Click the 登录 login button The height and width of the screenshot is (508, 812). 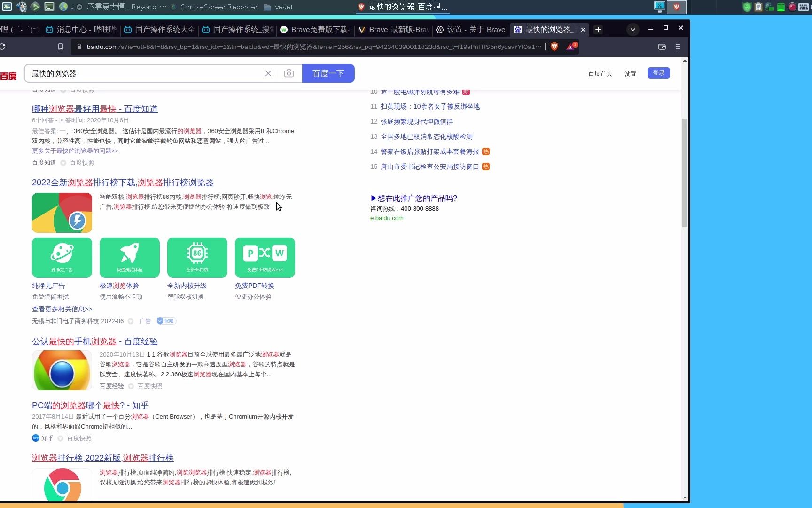coord(658,73)
